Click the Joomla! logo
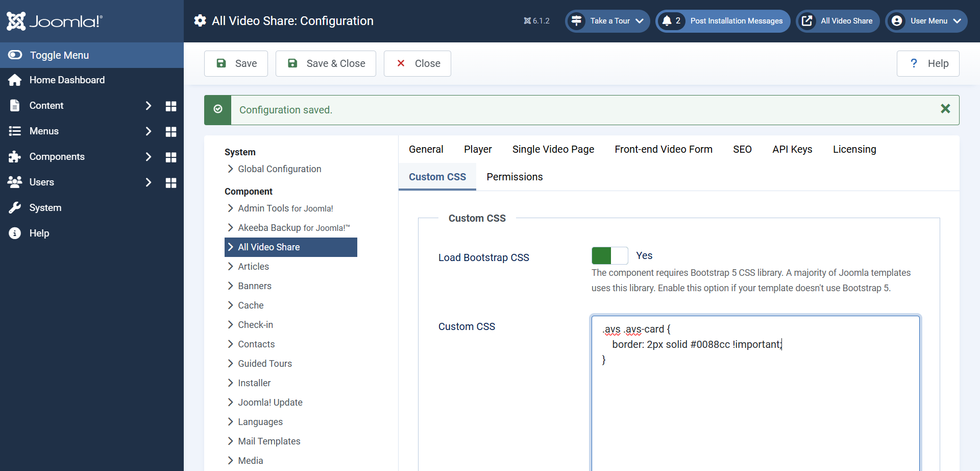 55,21
